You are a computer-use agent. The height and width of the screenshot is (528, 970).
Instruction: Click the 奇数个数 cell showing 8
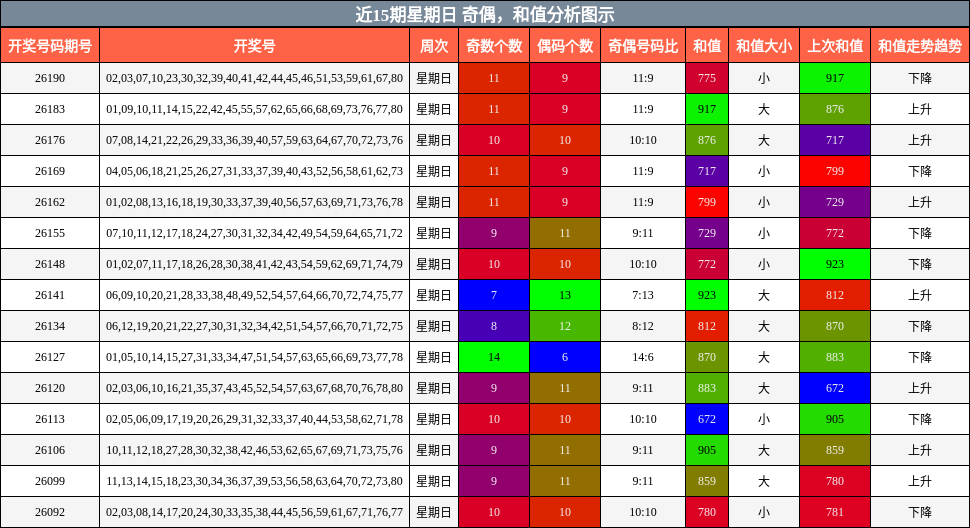(494, 326)
